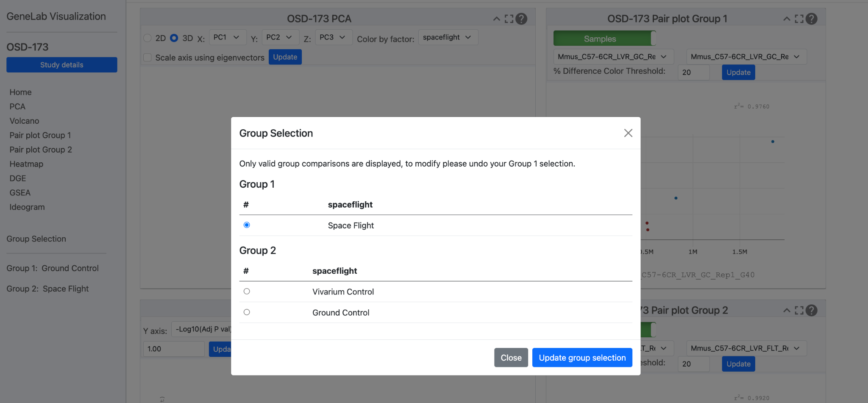Open first sample dropdown in Pair plot Group 2
This screenshot has width=868, height=403.
(x=657, y=348)
